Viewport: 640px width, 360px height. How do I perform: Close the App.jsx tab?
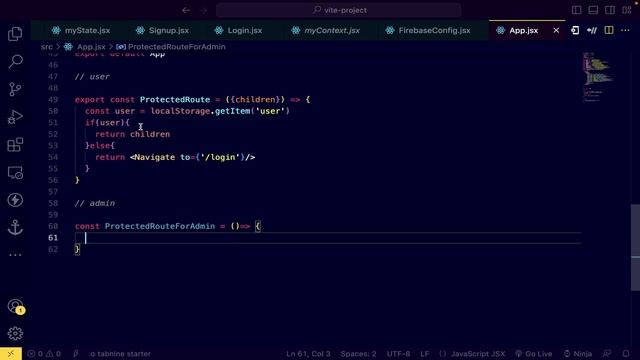556,30
